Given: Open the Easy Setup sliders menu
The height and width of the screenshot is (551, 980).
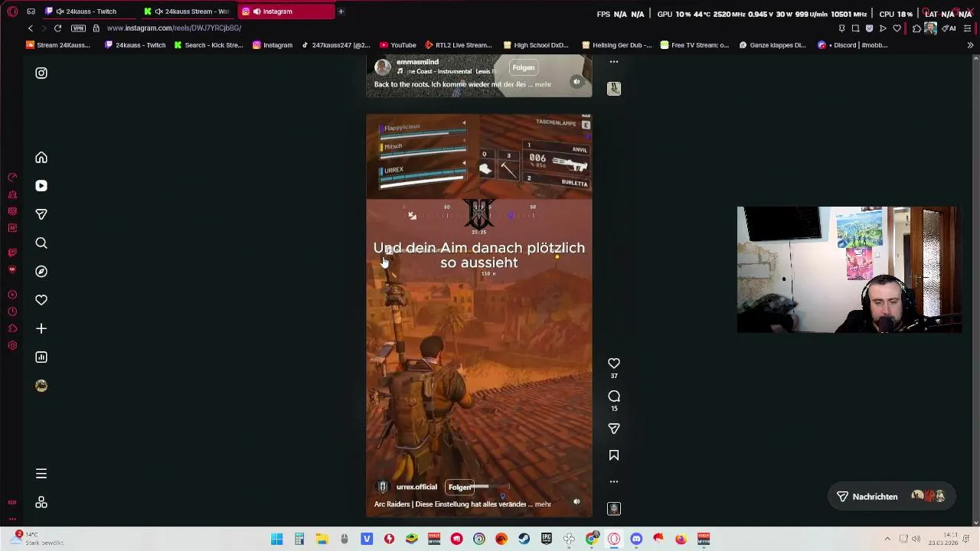Looking at the screenshot, I should tap(968, 28).
